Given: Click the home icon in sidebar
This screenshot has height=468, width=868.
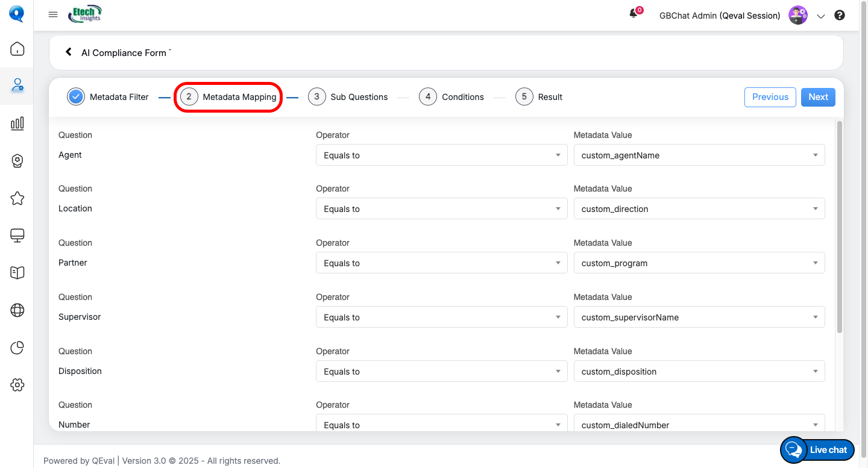Looking at the screenshot, I should tap(17, 49).
